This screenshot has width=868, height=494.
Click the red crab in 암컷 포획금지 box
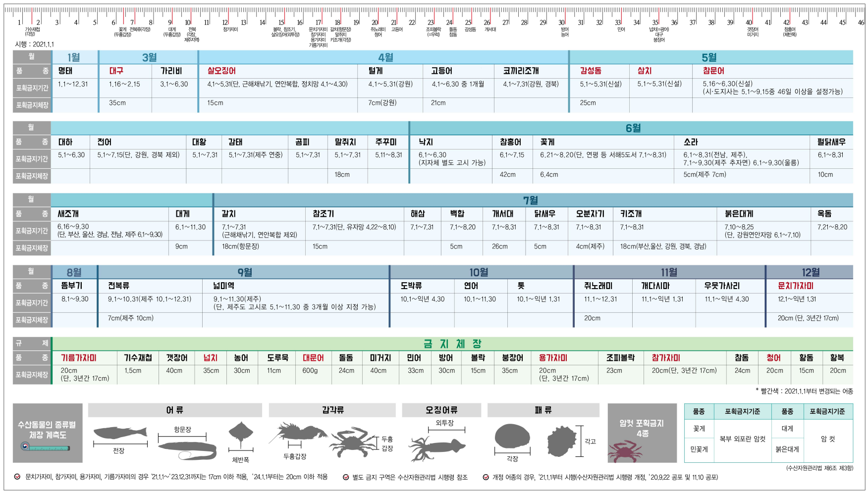click(x=624, y=451)
